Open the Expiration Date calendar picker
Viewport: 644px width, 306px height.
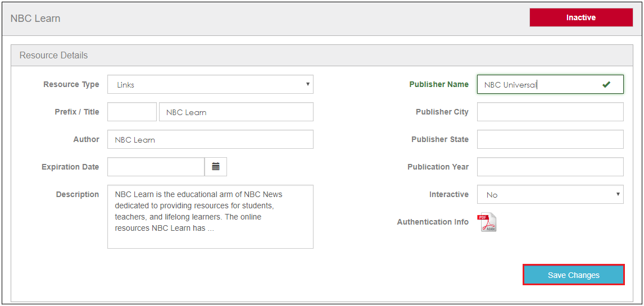pyautogui.click(x=216, y=167)
